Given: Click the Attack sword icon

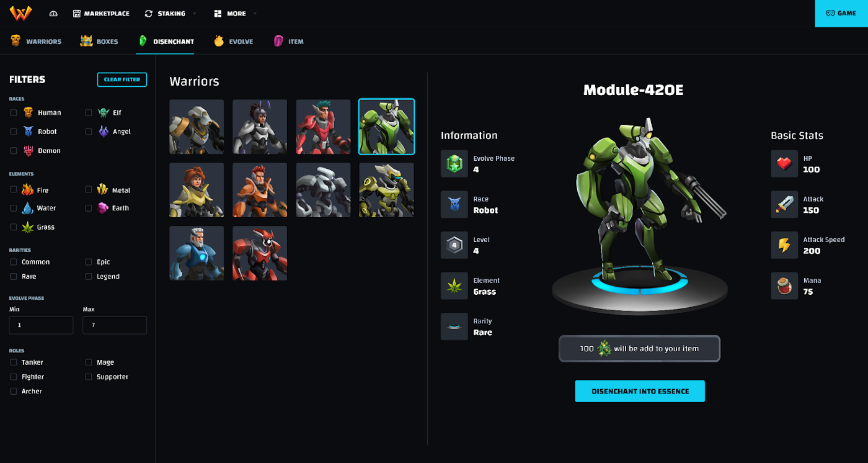Looking at the screenshot, I should [784, 205].
